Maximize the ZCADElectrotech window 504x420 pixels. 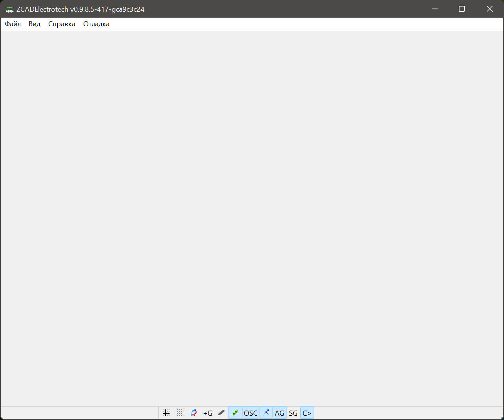(462, 9)
